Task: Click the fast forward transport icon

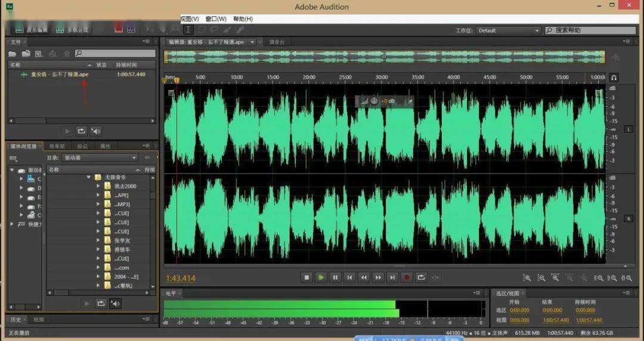Action: pyautogui.click(x=378, y=277)
